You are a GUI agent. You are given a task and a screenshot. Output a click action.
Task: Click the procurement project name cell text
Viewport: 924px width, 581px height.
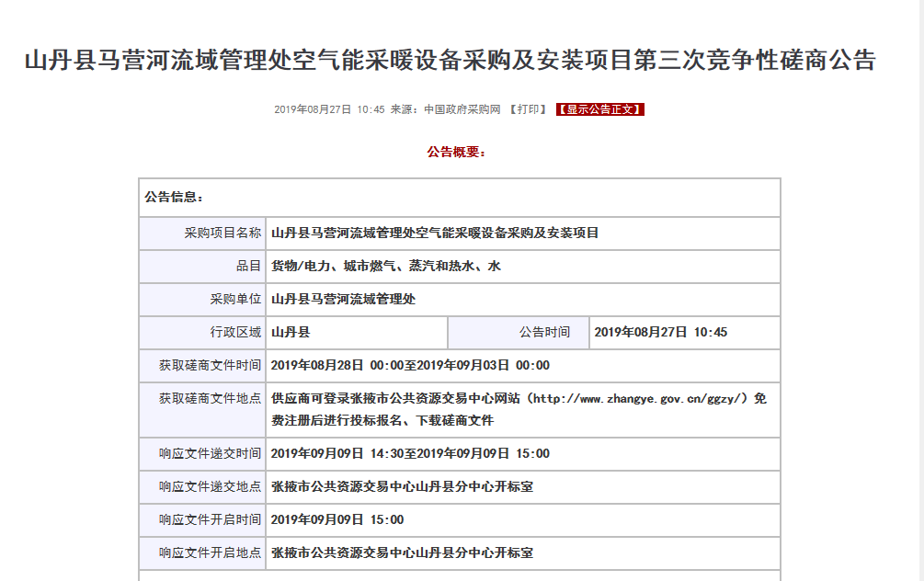coord(433,233)
